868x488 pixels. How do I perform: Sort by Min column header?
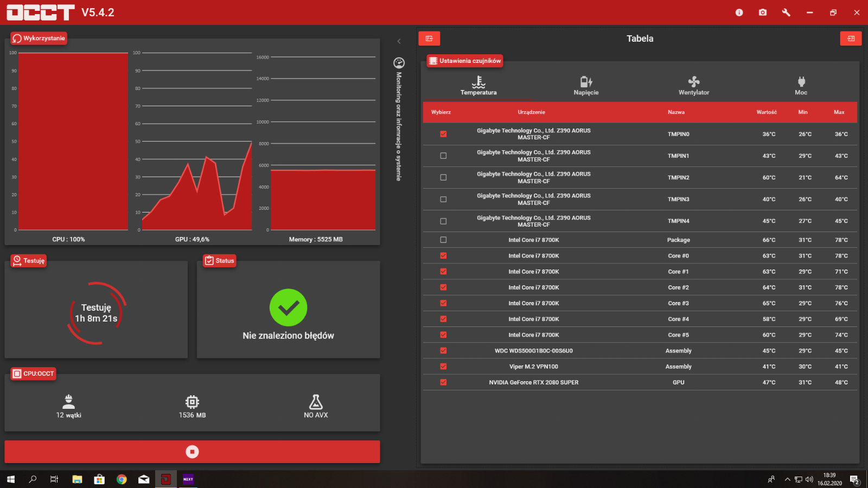(803, 112)
